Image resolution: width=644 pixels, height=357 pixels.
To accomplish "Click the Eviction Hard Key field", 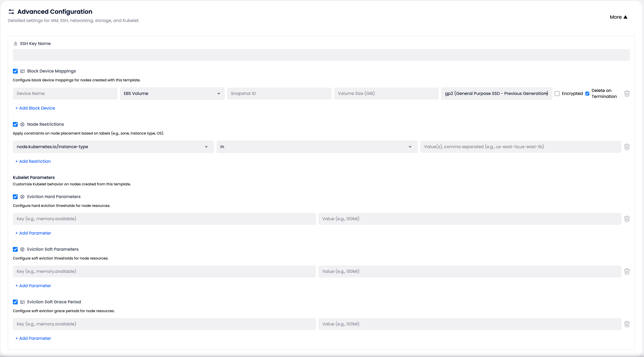I will (164, 219).
